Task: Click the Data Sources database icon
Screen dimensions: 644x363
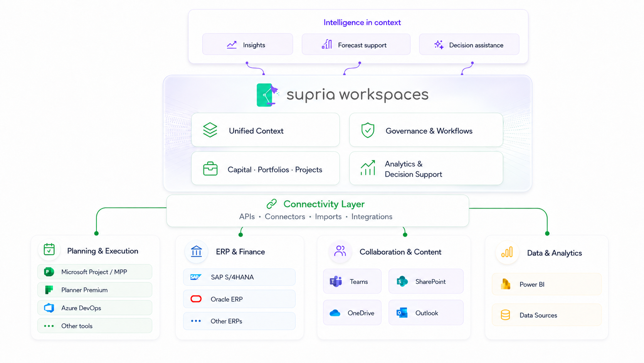Action: tap(505, 315)
